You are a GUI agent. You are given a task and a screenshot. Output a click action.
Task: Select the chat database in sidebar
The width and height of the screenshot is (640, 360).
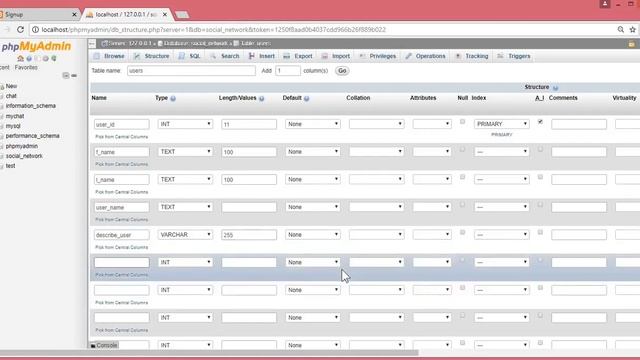click(x=11, y=96)
